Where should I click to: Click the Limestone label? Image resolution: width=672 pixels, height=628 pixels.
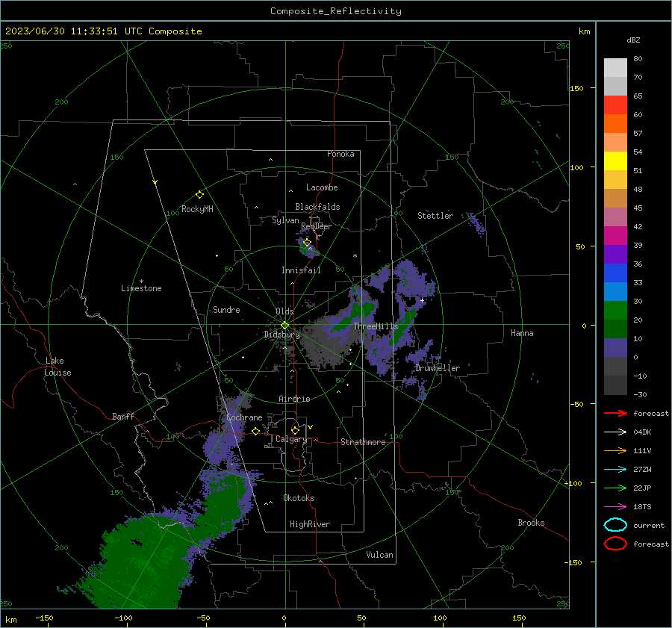click(x=141, y=288)
